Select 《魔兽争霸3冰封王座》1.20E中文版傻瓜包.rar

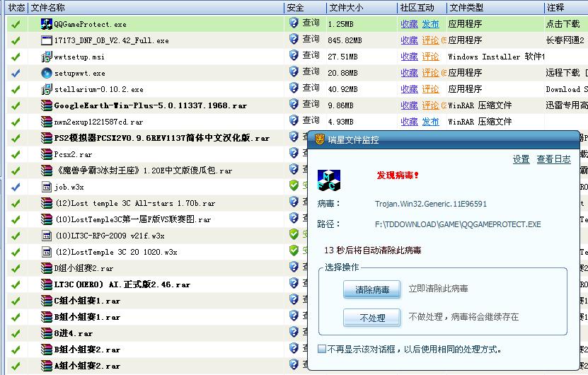[x=143, y=171]
